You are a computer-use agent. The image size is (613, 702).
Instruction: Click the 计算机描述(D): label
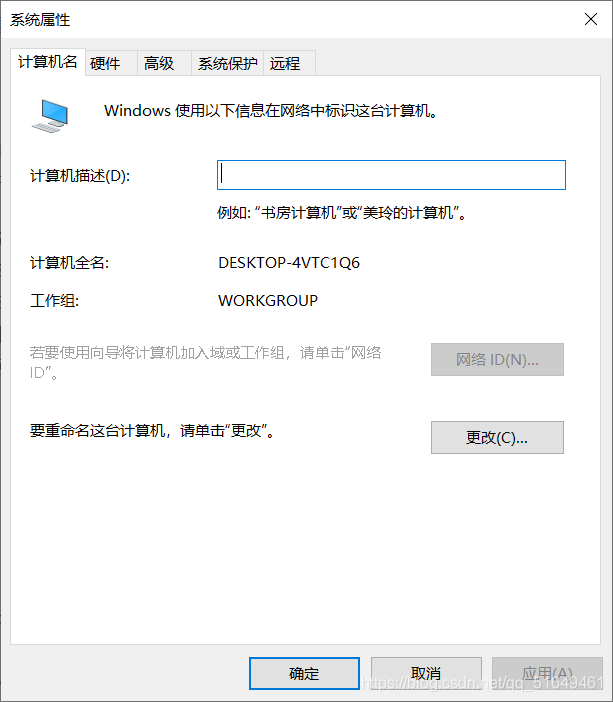coord(80,176)
